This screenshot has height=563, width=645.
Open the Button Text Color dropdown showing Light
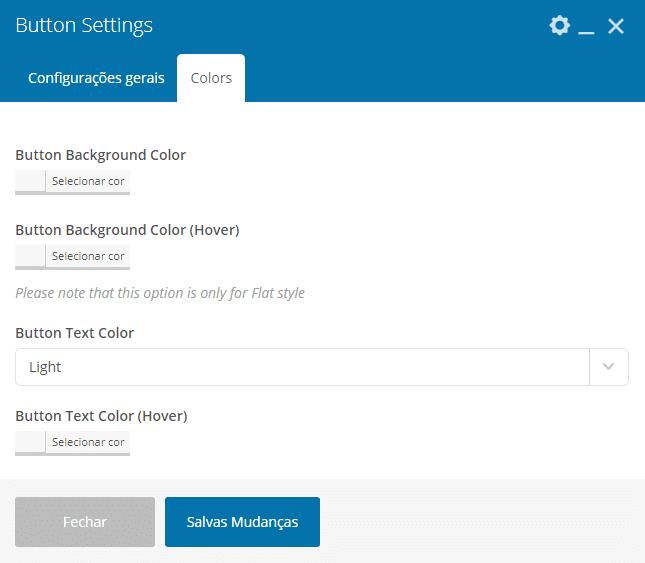point(322,367)
